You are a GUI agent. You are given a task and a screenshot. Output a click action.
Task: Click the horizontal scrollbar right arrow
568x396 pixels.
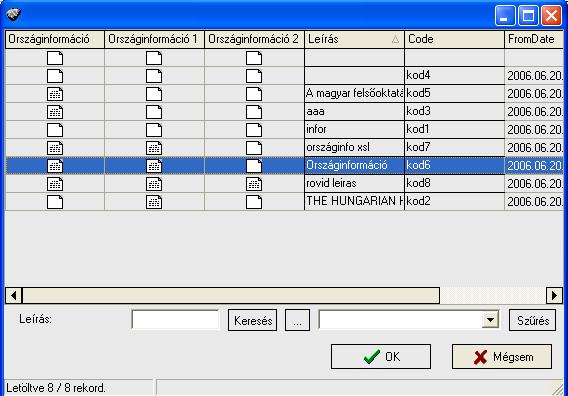click(555, 296)
